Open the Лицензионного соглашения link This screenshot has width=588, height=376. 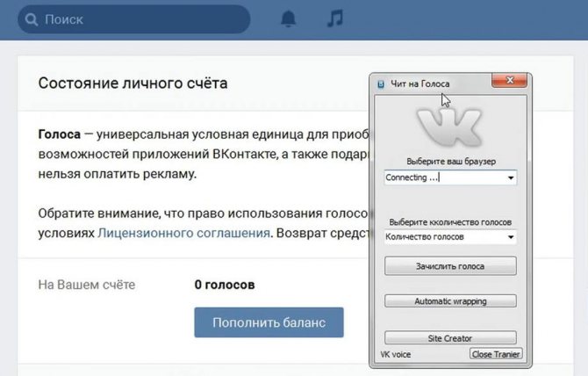click(x=183, y=233)
